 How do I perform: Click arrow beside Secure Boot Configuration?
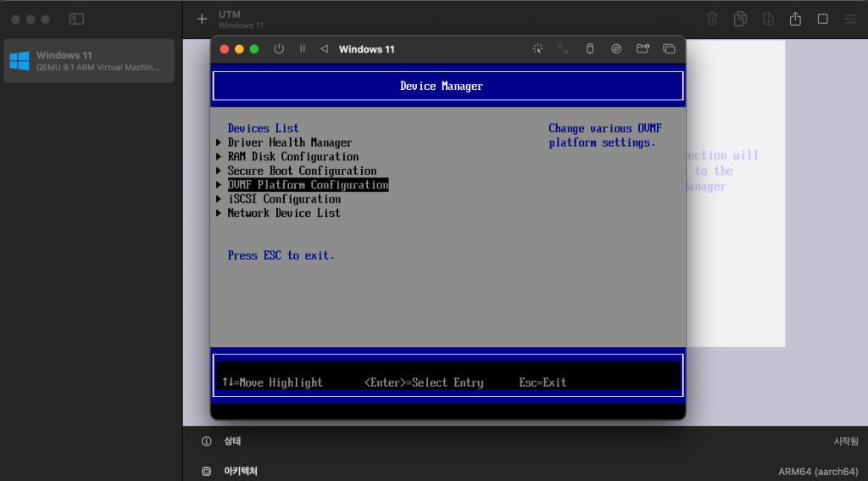pos(220,171)
